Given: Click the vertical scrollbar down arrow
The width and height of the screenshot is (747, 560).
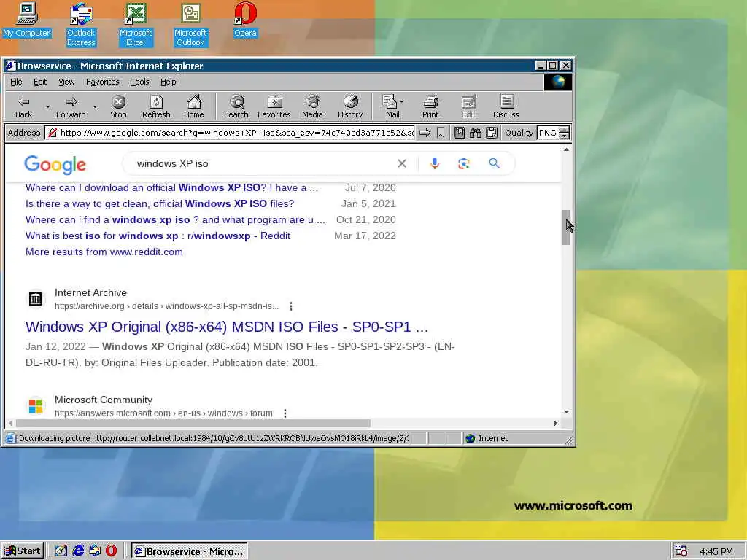Looking at the screenshot, I should [566, 411].
